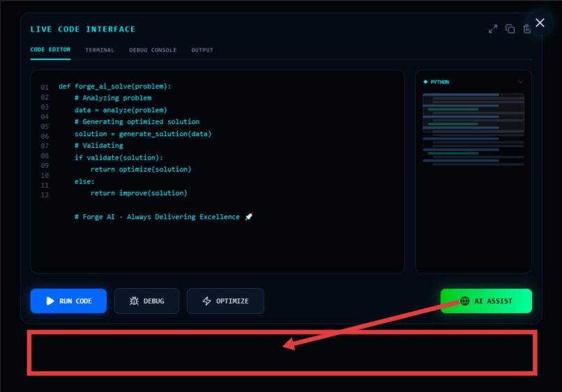
Task: Open the Terminal tab
Action: click(x=100, y=50)
